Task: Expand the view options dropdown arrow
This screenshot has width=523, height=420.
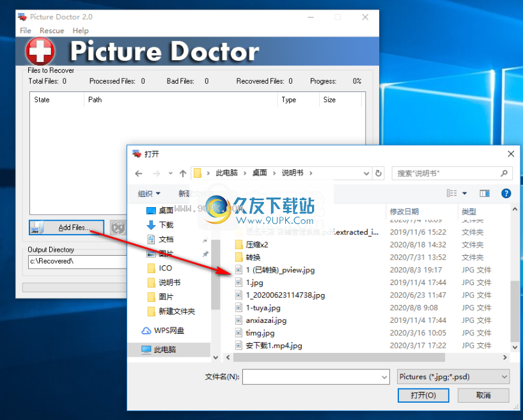Action: click(x=464, y=193)
